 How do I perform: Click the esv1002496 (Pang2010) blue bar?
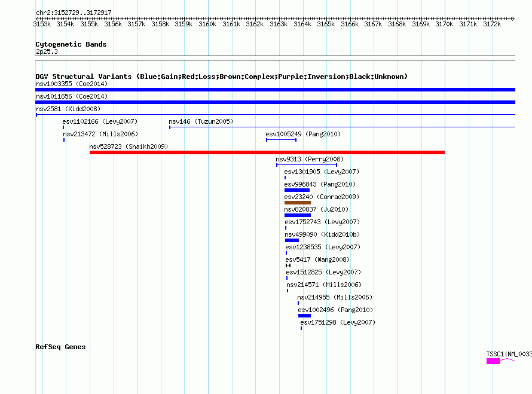tap(304, 316)
